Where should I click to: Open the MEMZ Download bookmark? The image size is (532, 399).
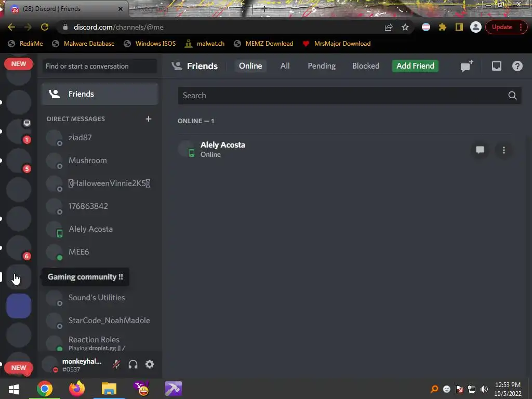coord(263,44)
